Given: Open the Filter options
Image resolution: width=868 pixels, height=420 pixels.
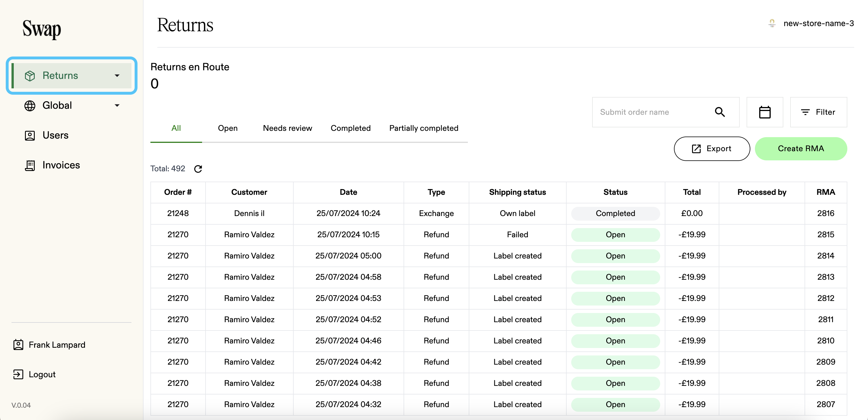Looking at the screenshot, I should pyautogui.click(x=818, y=112).
